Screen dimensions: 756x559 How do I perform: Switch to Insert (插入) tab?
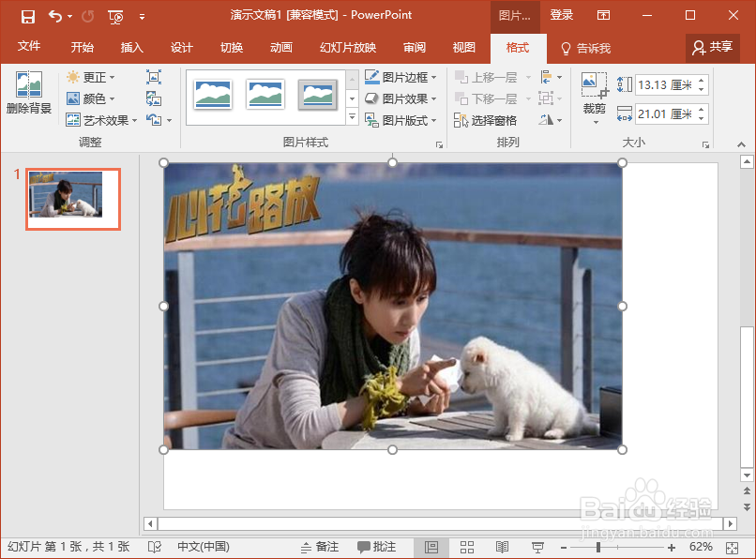click(131, 47)
